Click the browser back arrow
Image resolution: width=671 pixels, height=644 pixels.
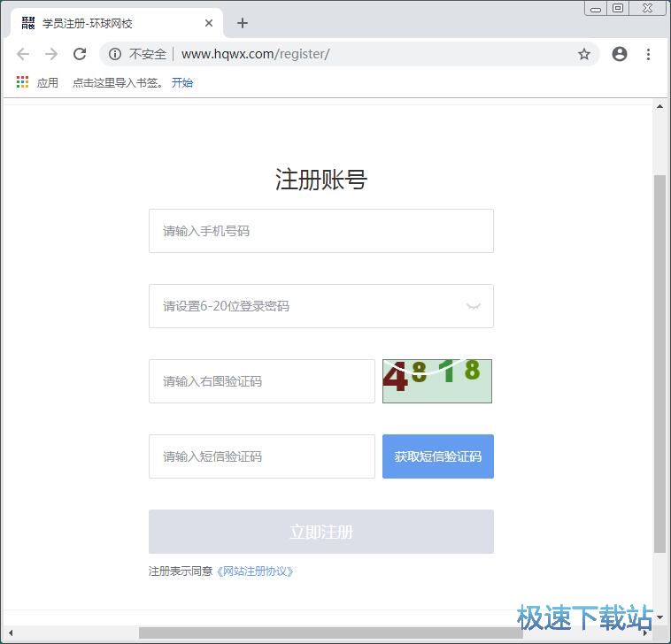(23, 54)
